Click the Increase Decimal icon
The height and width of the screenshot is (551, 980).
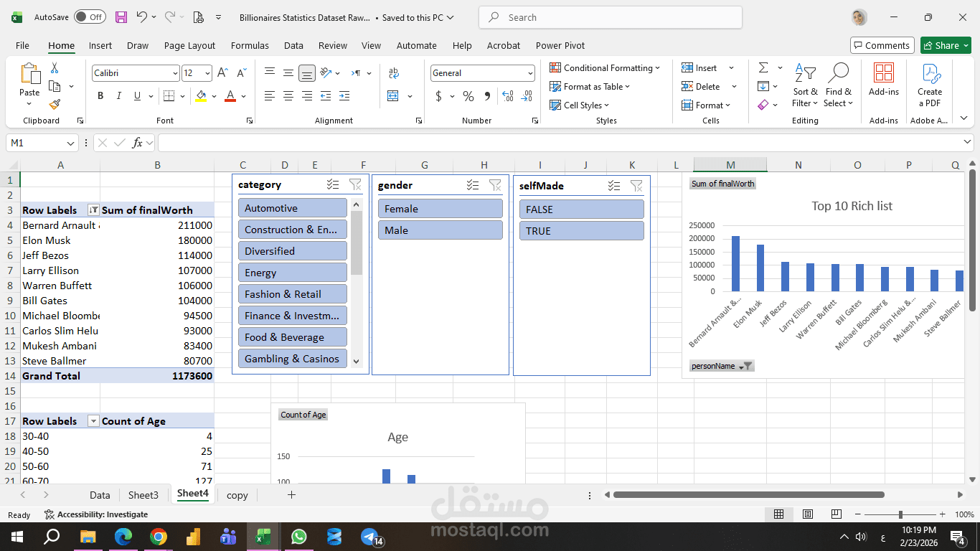click(x=508, y=96)
